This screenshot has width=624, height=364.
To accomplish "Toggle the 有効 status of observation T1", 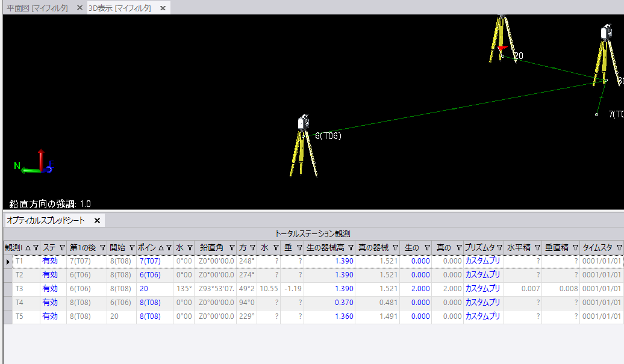I will [51, 261].
